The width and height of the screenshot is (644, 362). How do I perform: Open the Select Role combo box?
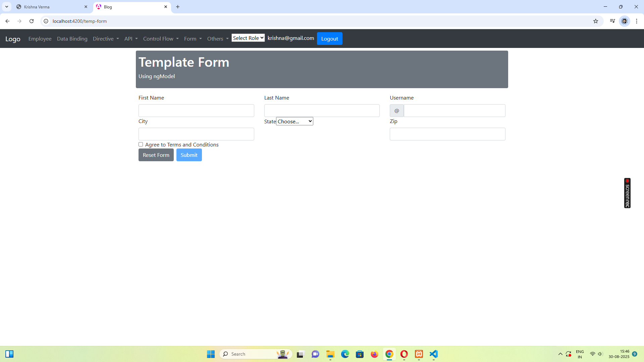pyautogui.click(x=248, y=38)
